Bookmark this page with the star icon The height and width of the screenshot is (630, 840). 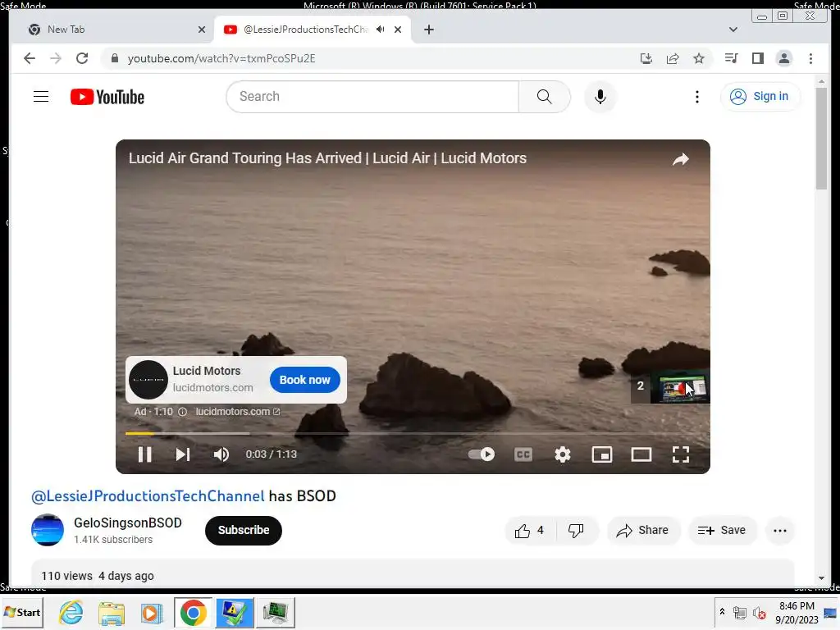(x=699, y=58)
